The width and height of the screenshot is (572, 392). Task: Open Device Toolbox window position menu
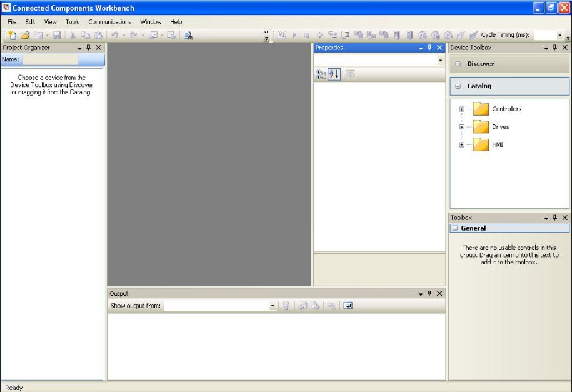[546, 48]
